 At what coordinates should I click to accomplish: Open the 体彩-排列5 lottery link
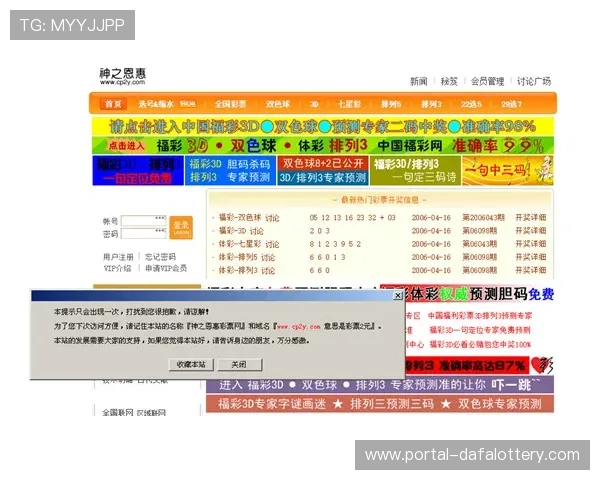click(238, 257)
